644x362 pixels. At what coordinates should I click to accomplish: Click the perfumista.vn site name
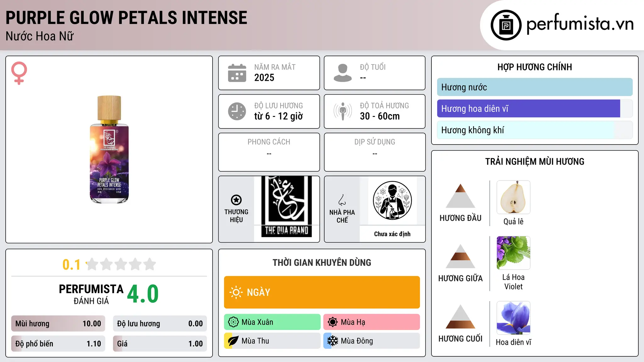tap(580, 24)
